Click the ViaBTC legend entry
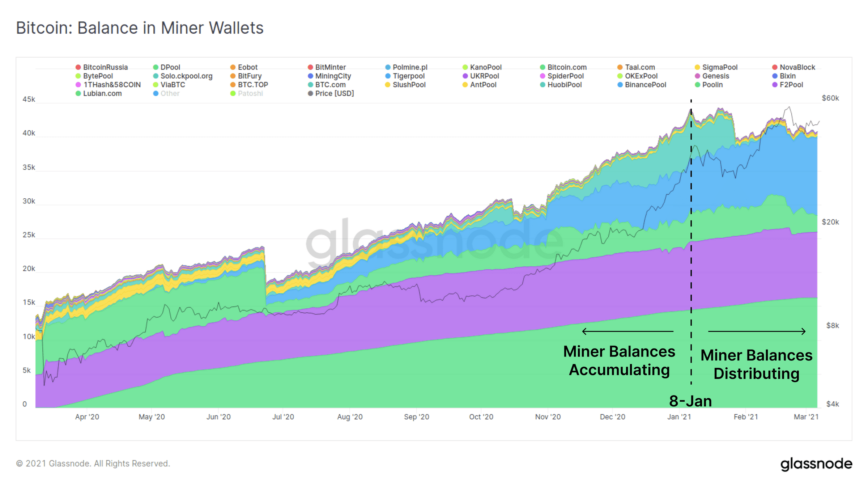This screenshot has height=486, width=868. coord(169,85)
